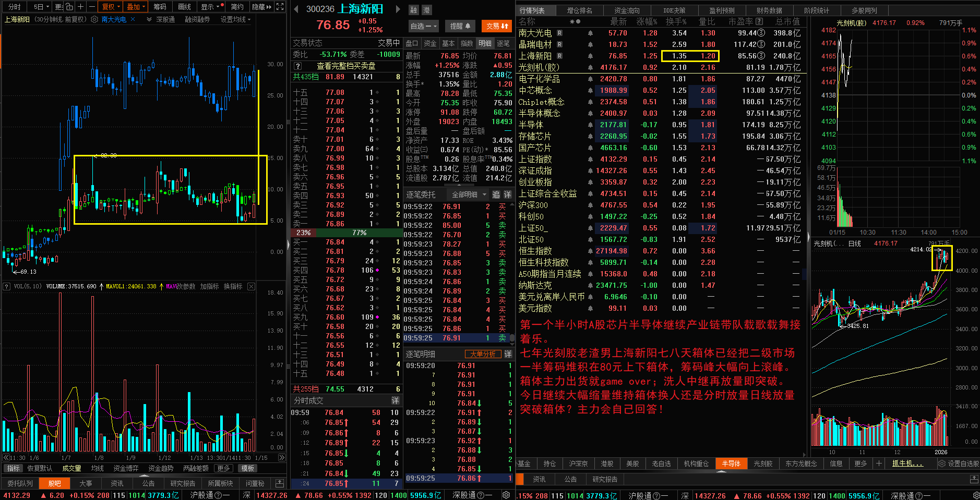Go to next stock arrow
The image size is (980, 500).
398,9
